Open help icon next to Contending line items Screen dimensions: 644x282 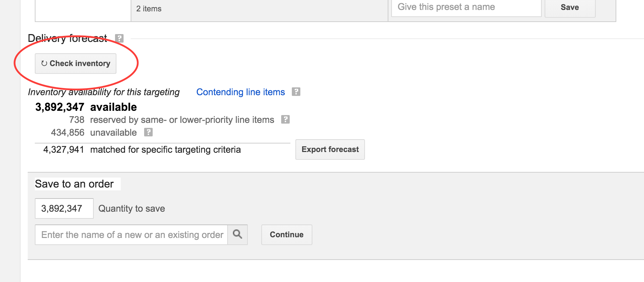click(296, 92)
